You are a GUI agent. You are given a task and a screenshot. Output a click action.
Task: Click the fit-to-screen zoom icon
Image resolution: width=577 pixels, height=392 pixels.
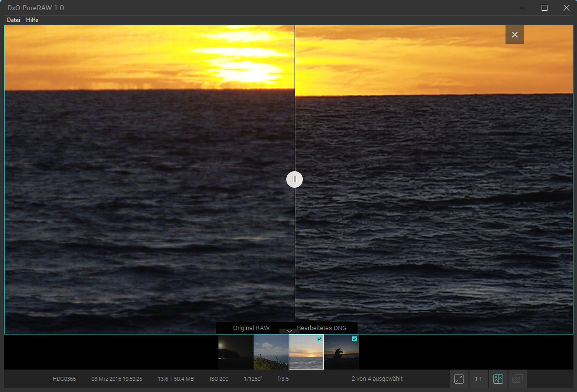pyautogui.click(x=459, y=379)
